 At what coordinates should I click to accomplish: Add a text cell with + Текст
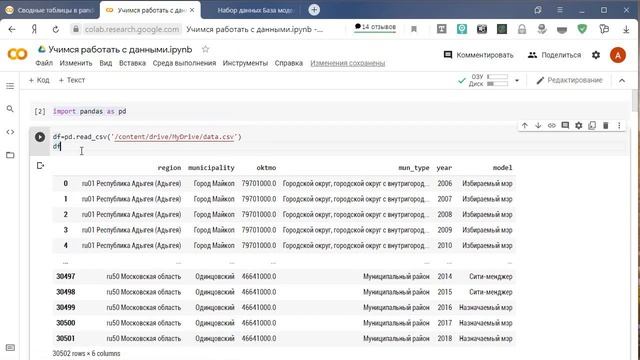tap(71, 80)
